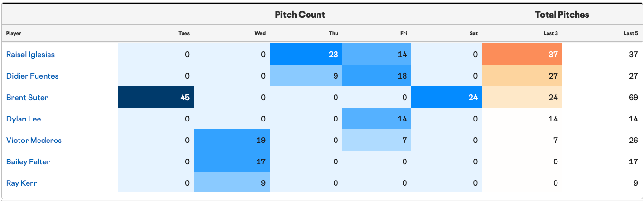
Task: Sort by Last 5 column header
Action: (631, 33)
